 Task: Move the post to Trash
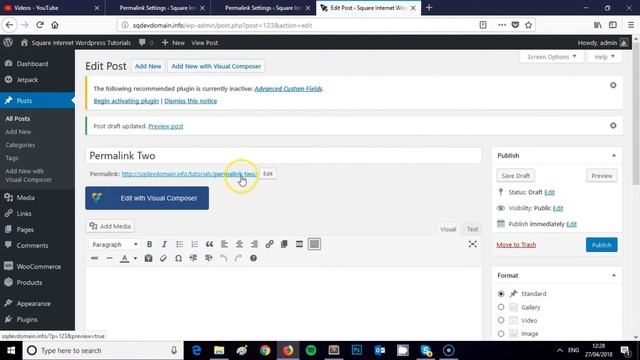[x=516, y=244]
